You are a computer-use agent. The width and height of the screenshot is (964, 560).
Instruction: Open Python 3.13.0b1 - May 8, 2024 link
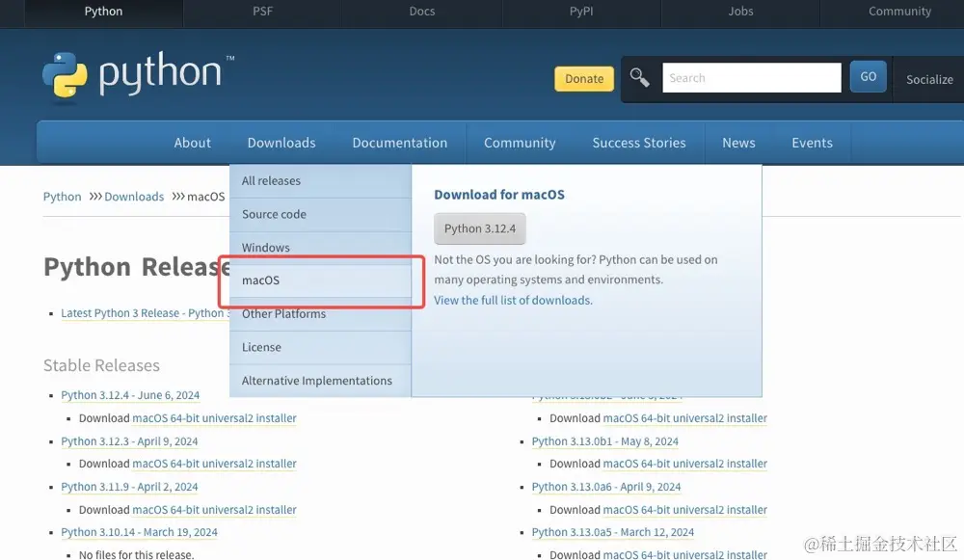point(605,441)
